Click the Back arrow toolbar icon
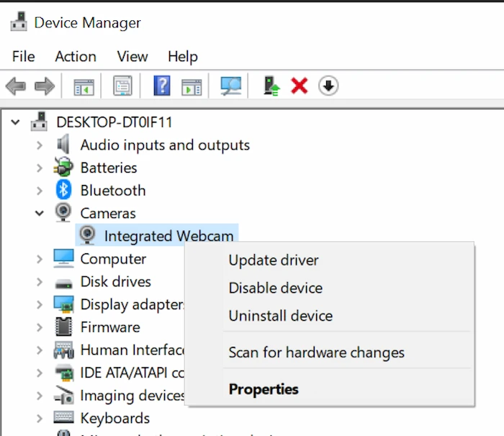This screenshot has width=504, height=436. (x=15, y=86)
